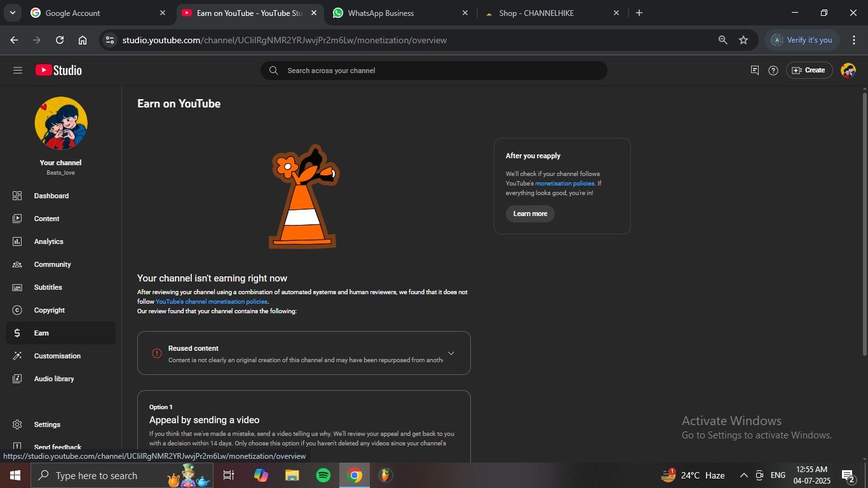Click the Windows taskbar search box

click(x=122, y=475)
